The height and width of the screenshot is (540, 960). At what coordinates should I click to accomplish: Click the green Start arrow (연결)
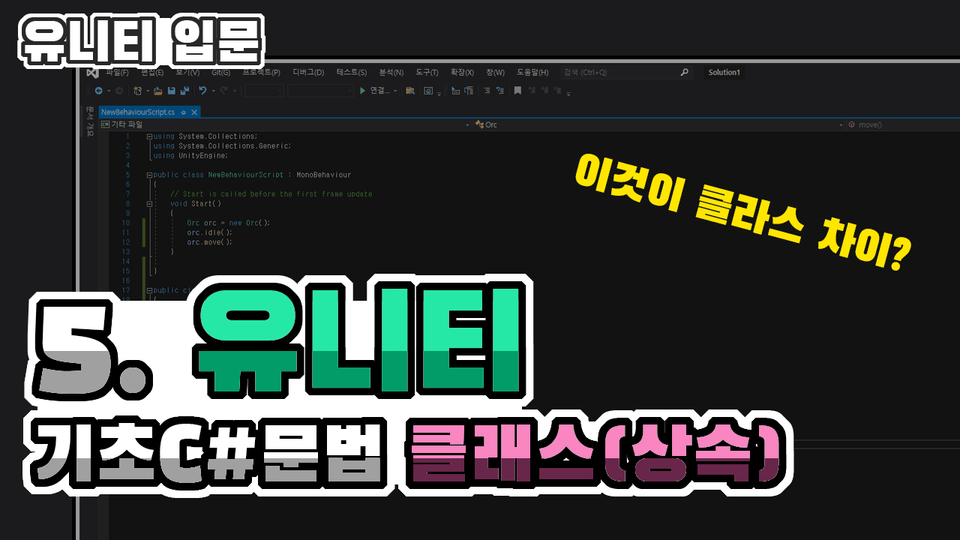[362, 91]
